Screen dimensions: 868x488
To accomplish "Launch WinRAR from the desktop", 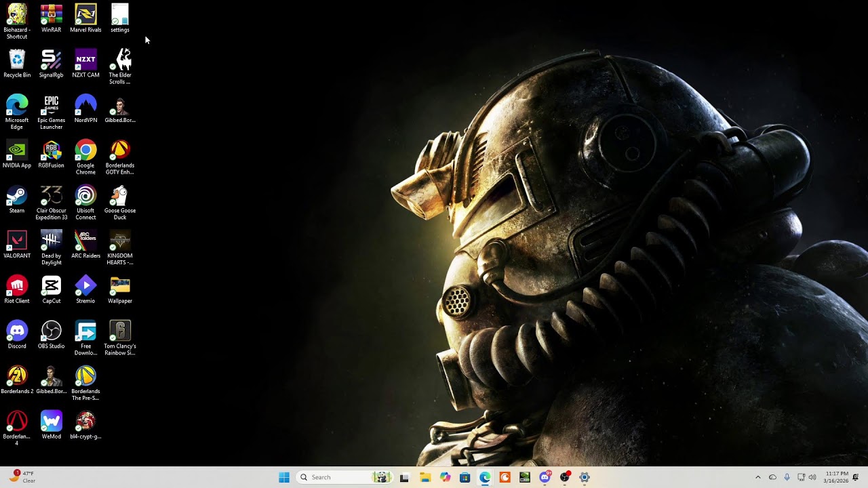I will coord(51,18).
